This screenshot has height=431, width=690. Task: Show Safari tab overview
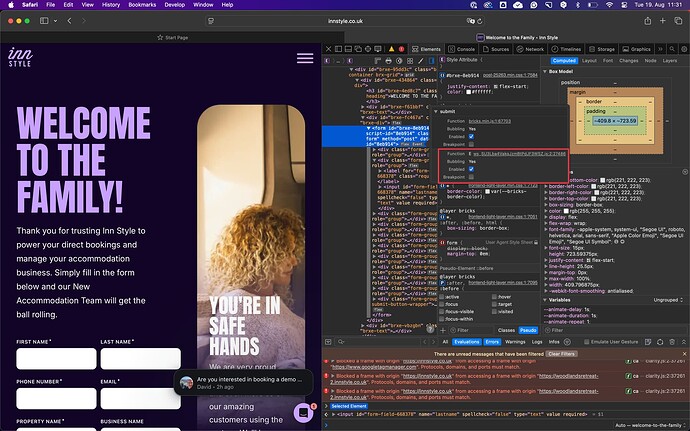pyautogui.click(x=678, y=21)
